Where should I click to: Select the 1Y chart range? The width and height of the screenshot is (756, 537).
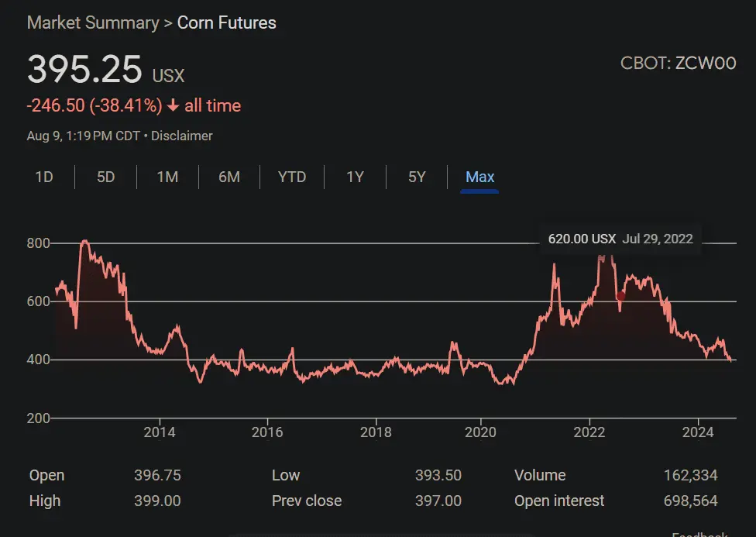pos(355,177)
